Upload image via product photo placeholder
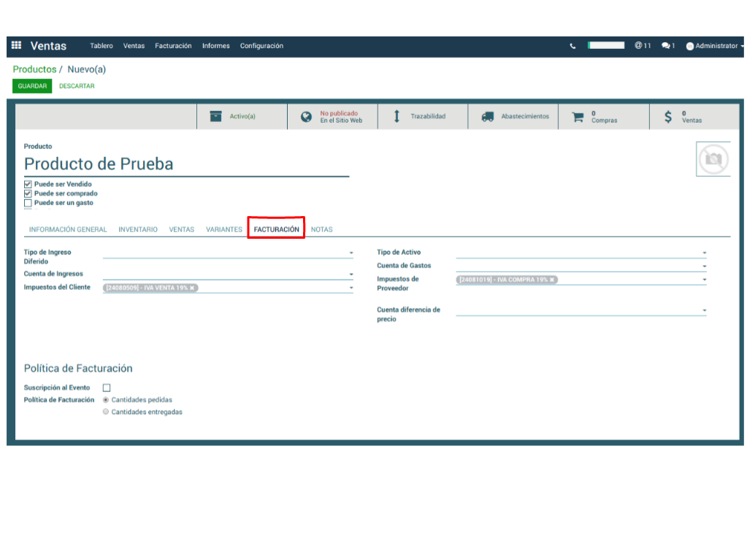The width and height of the screenshot is (747, 560). click(x=713, y=159)
